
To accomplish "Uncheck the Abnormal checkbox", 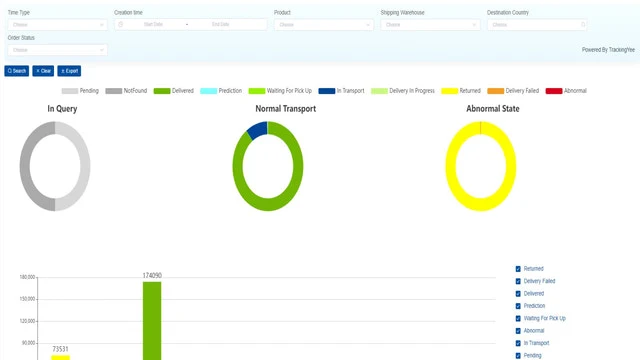I will click(x=518, y=331).
